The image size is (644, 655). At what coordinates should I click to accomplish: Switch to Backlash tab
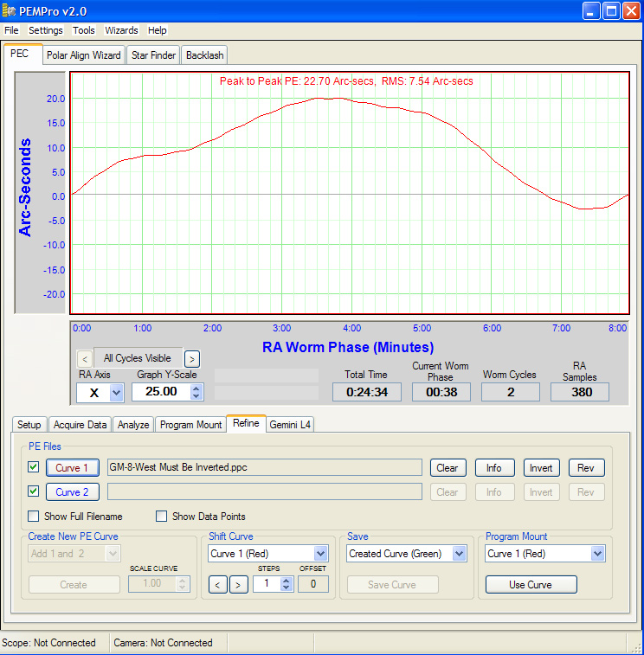tap(205, 55)
